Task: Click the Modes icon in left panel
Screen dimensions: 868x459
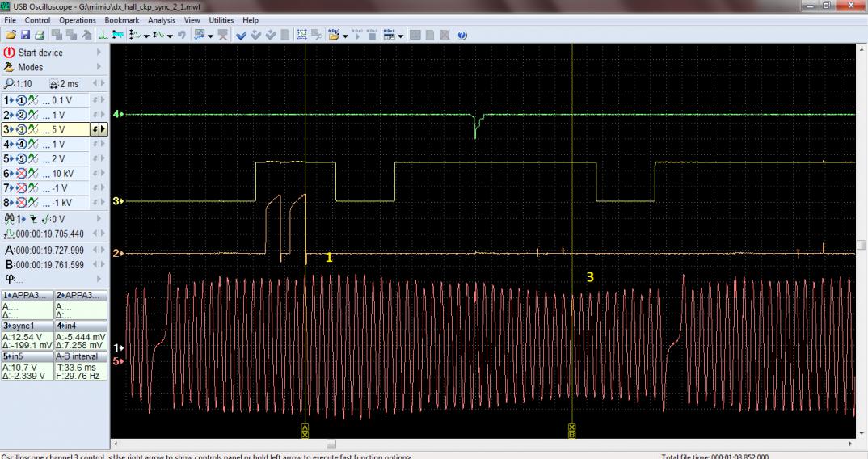Action: (10, 68)
